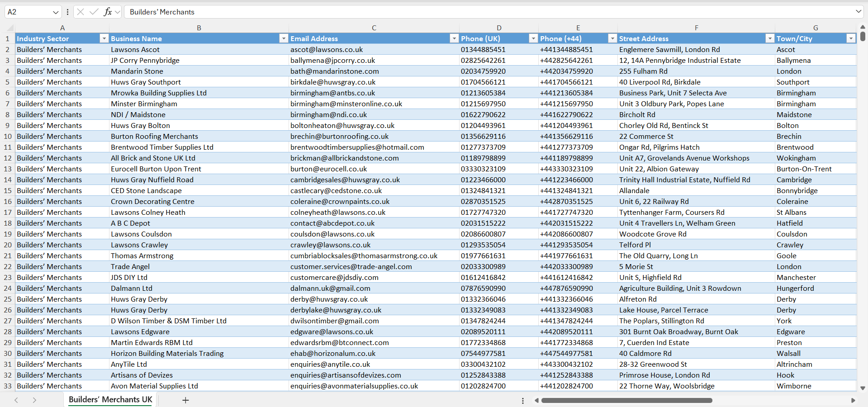Go to previous sheet arrow

point(16,400)
